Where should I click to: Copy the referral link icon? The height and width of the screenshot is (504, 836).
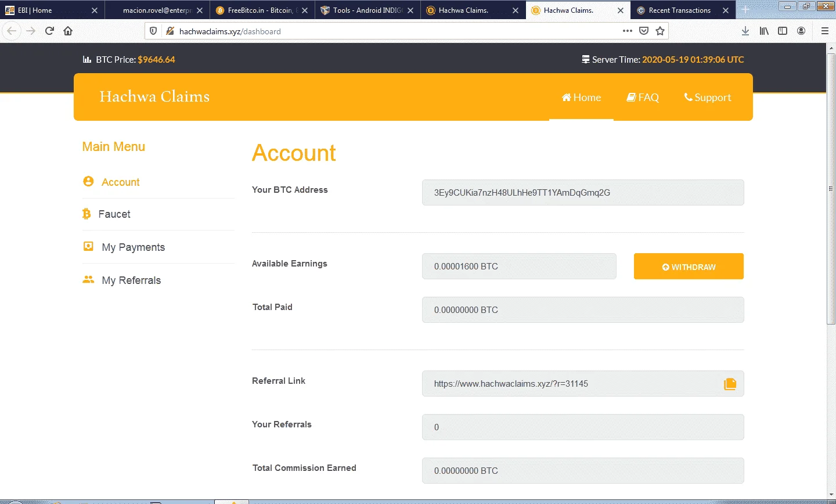[730, 384]
